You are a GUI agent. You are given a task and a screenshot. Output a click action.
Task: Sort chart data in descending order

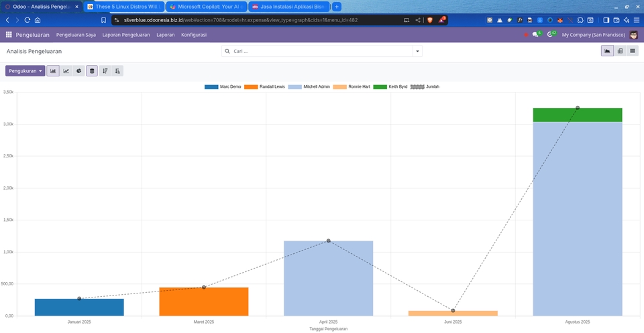tap(105, 70)
